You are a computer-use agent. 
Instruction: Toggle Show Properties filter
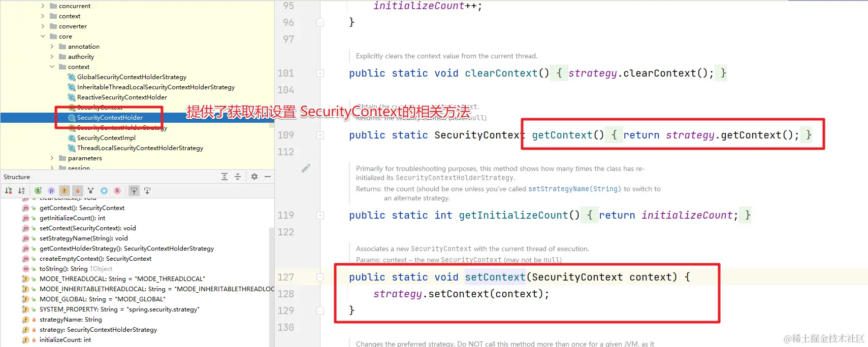(51, 191)
